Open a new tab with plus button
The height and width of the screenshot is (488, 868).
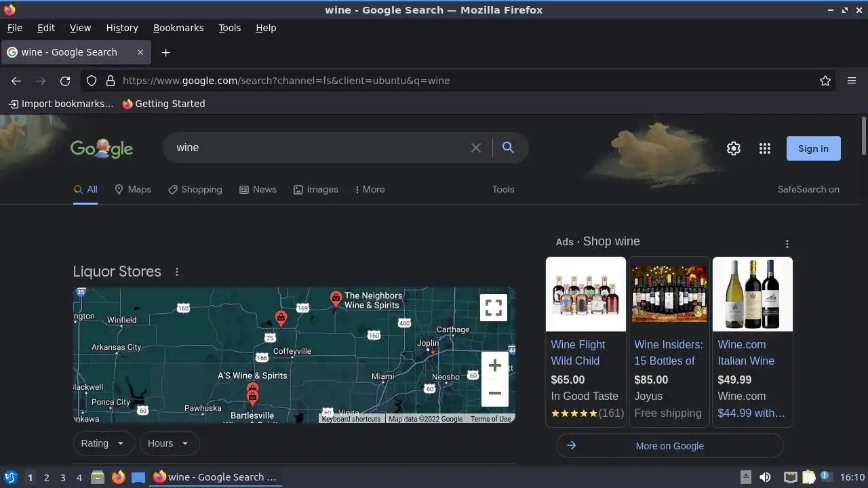click(165, 52)
